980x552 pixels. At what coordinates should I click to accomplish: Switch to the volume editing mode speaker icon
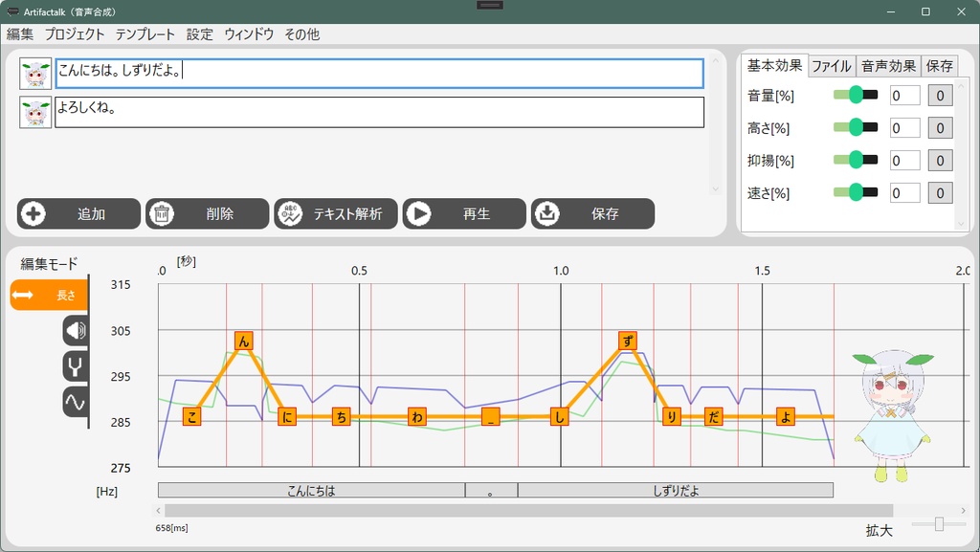click(75, 330)
